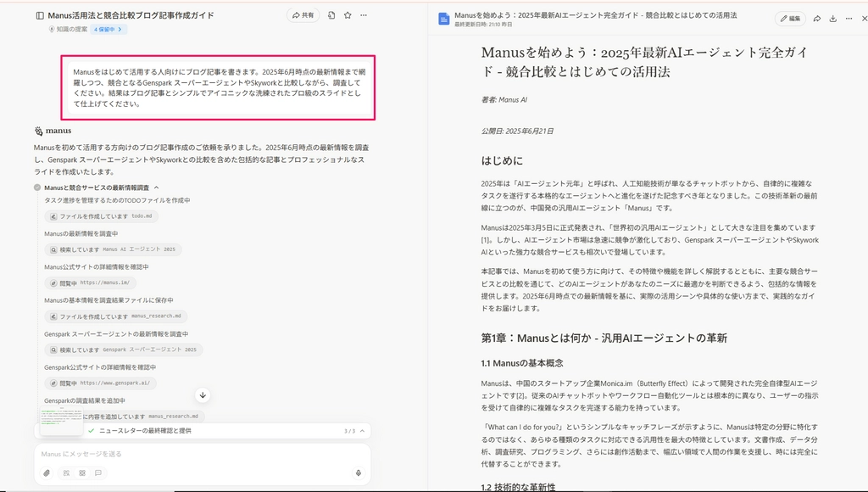The image size is (868, 492).
Task: Click the 'Manus公式サイトの詳細情報を確認中' step text
Action: [x=97, y=267]
